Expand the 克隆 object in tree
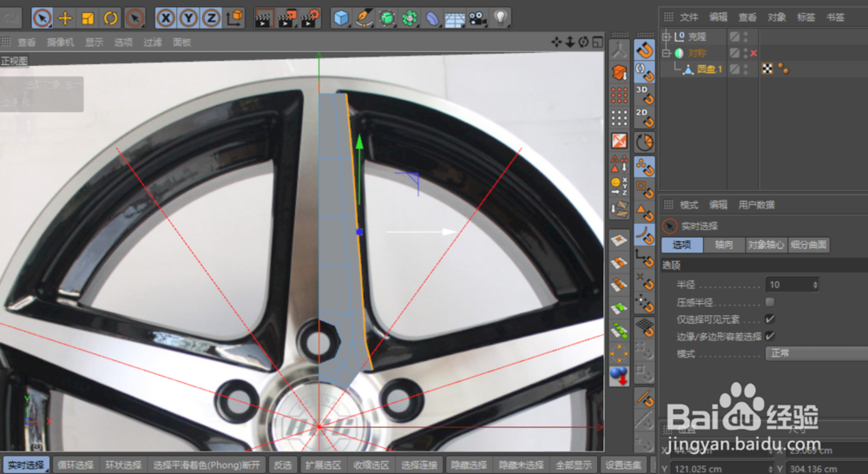This screenshot has width=868, height=474. point(667,36)
